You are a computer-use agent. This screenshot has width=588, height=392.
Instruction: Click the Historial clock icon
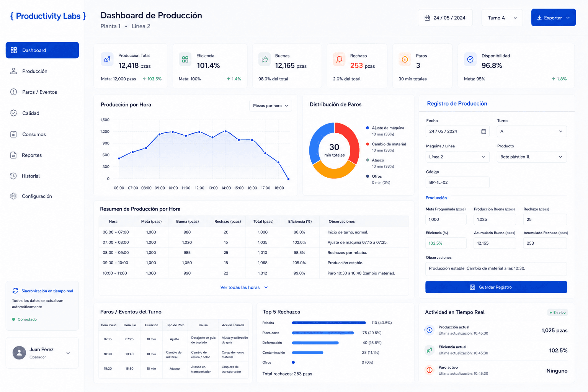pyautogui.click(x=13, y=176)
